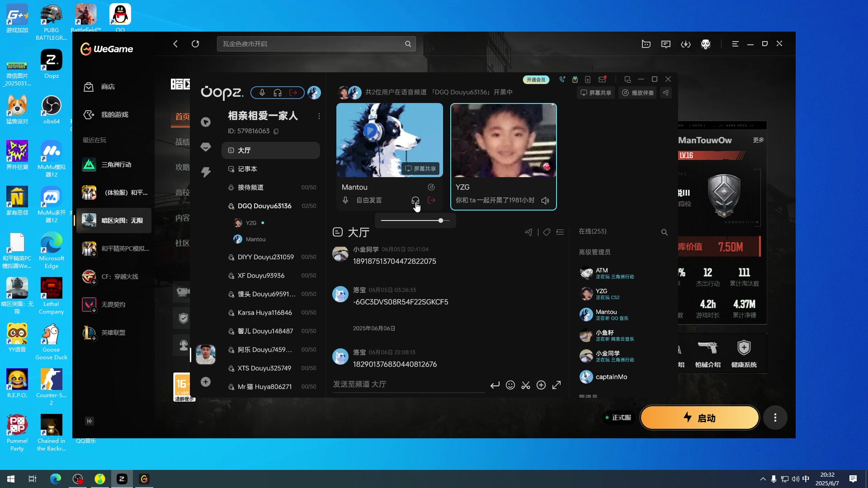Viewport: 868px width, 488px height.
Task: Open the call-forward phone icon in Oopz titlebar
Action: click(562, 80)
